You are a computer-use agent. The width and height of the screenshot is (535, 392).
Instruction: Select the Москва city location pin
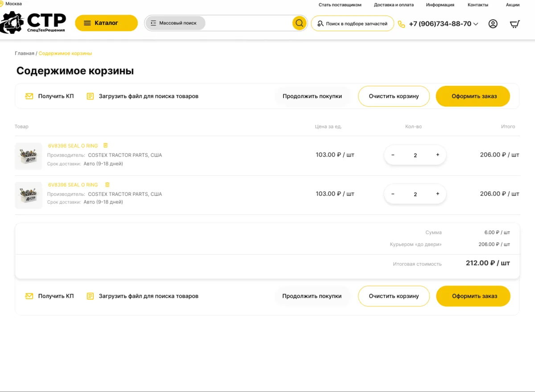pos(2,4)
